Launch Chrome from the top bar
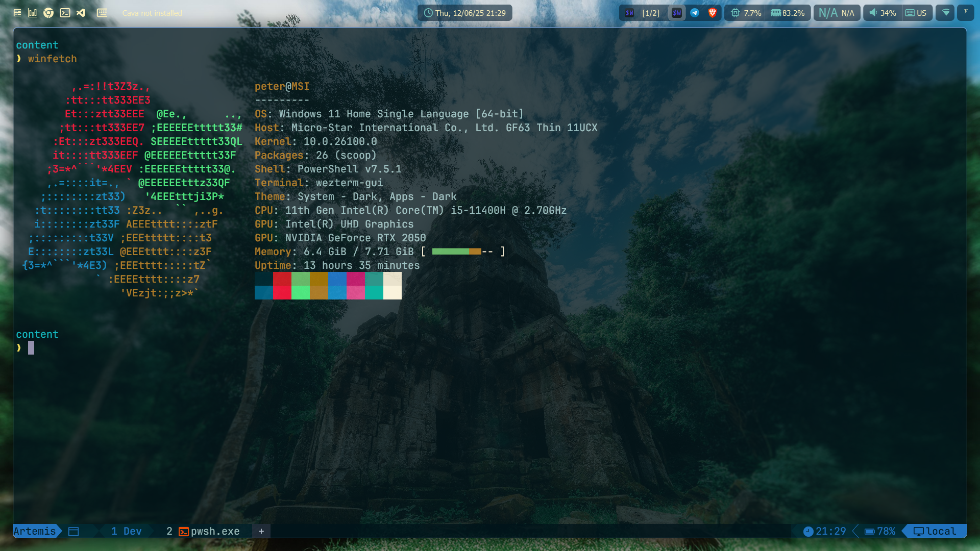Image resolution: width=980 pixels, height=551 pixels. pos(48,13)
